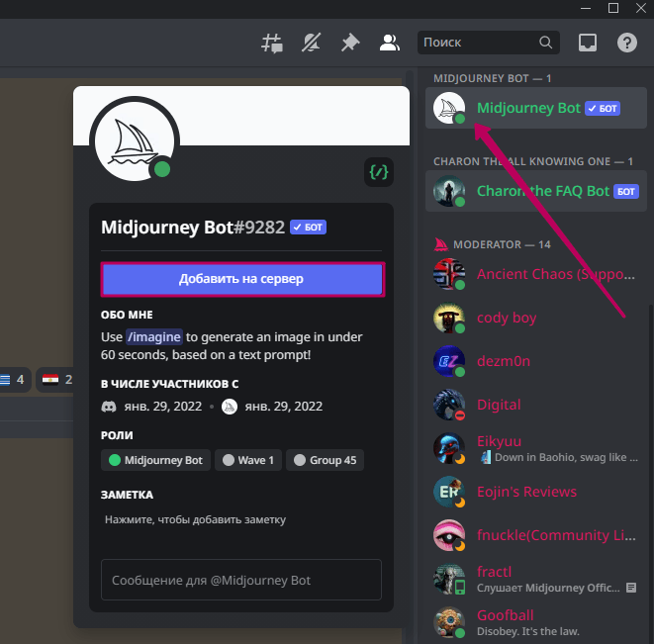Click the Group 45 role chip
Image resolution: width=654 pixels, height=644 pixels.
tap(325, 460)
